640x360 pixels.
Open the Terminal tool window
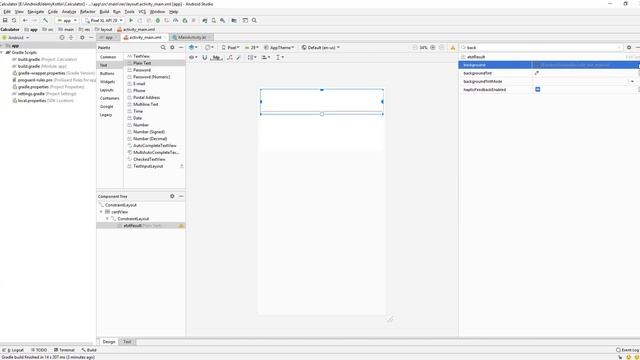[x=64, y=350]
